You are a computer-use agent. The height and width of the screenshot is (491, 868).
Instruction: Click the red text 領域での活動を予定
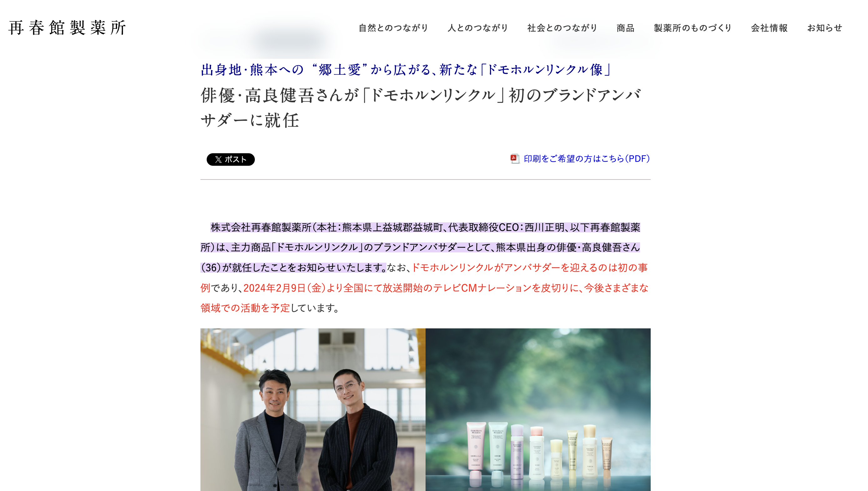point(245,308)
